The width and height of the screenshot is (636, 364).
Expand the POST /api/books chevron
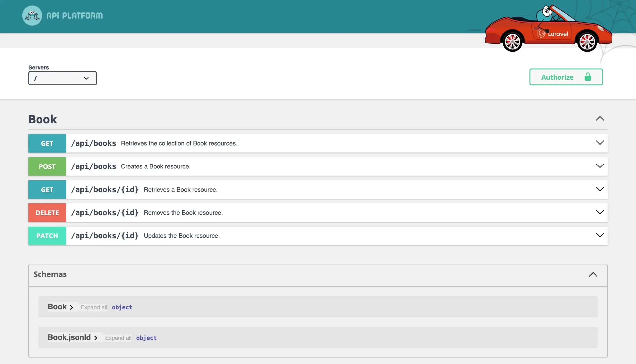tap(600, 166)
